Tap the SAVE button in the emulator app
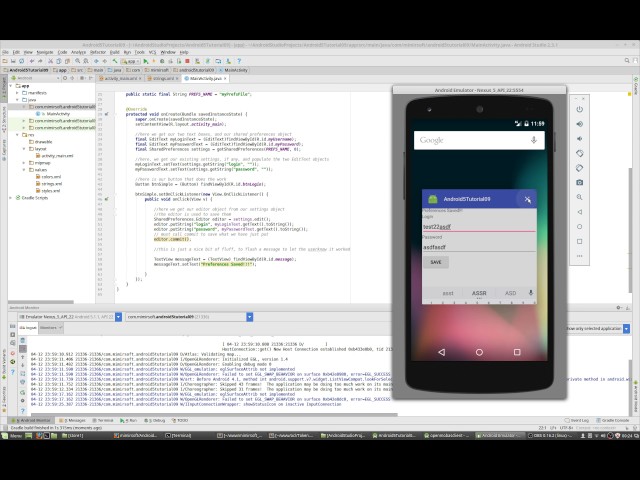The image size is (640, 480). 436,262
